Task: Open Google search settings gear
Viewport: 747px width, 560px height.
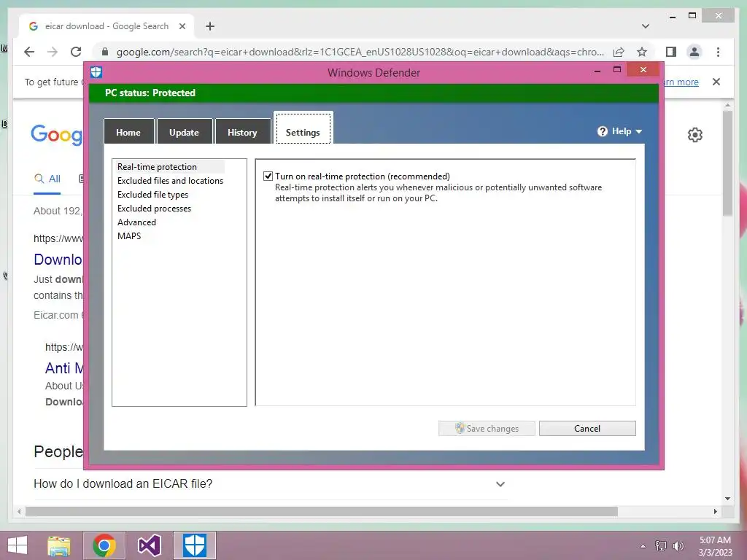Action: click(695, 135)
